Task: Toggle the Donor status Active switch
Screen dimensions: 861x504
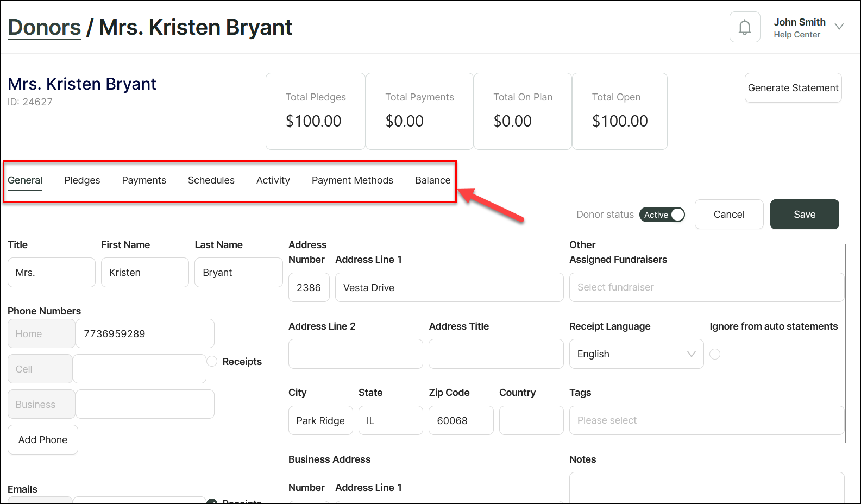Action: [662, 215]
